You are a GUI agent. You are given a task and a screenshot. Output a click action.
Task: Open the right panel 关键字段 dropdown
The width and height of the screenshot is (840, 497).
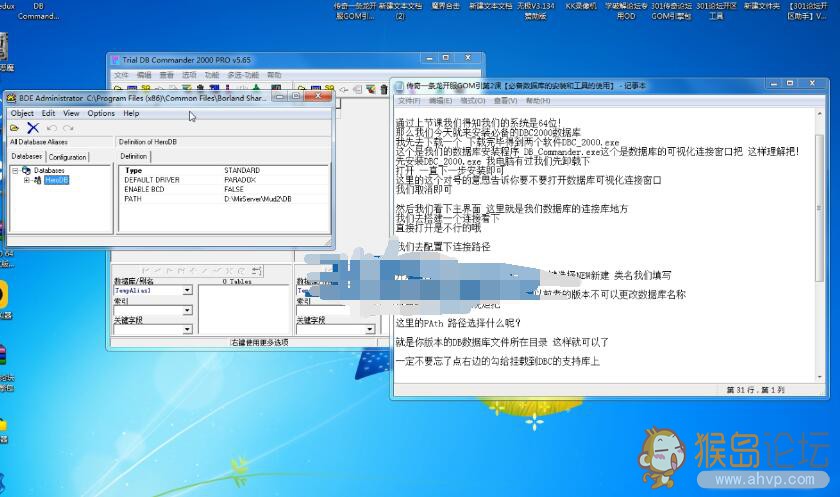tap(370, 329)
